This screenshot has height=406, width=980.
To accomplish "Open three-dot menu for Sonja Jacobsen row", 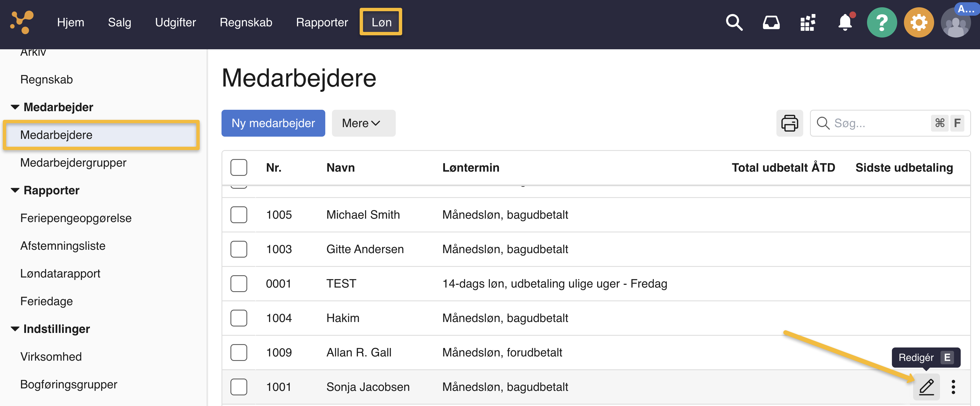I will (x=953, y=387).
